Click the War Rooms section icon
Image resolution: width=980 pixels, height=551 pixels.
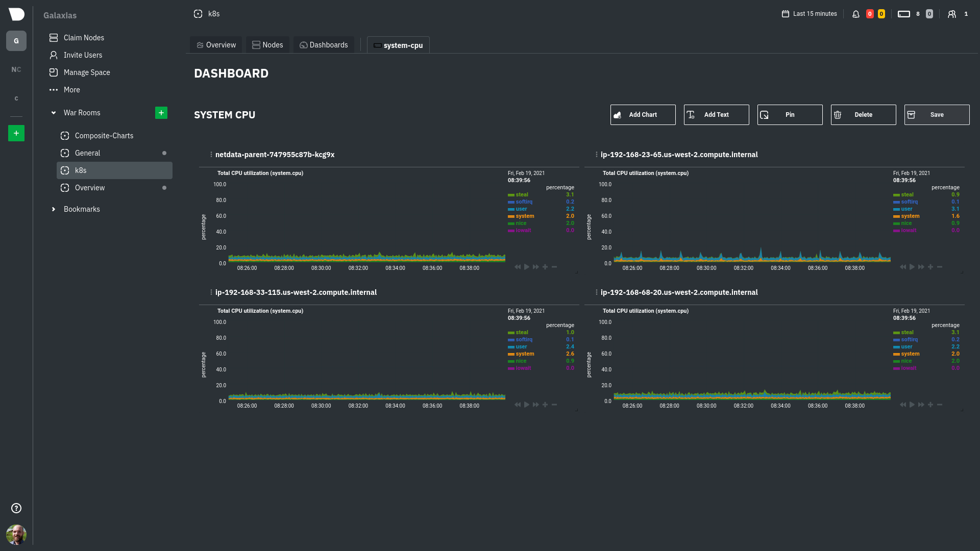(54, 112)
